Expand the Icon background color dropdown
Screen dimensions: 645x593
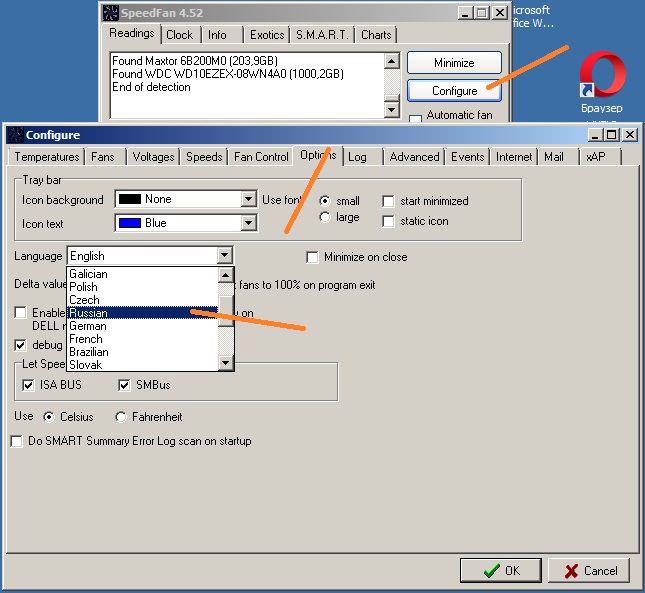click(x=249, y=199)
